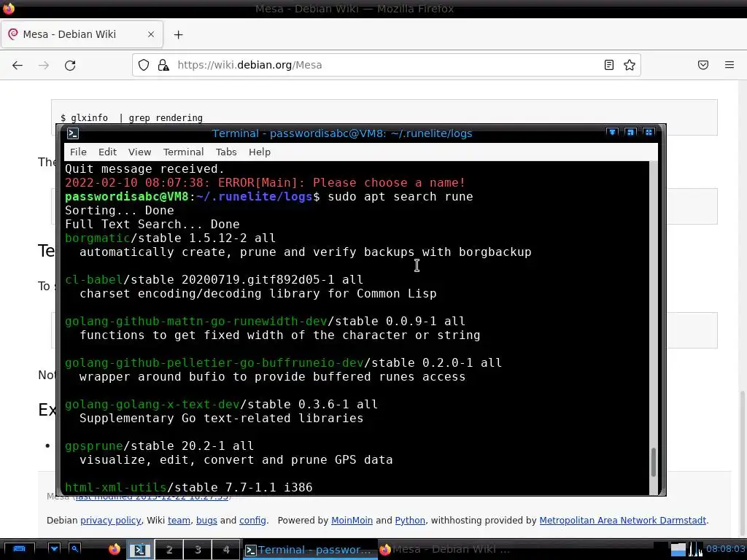Click golang-github-mattn-go-runewidth-dev package text
The width and height of the screenshot is (747, 560).
196,322
